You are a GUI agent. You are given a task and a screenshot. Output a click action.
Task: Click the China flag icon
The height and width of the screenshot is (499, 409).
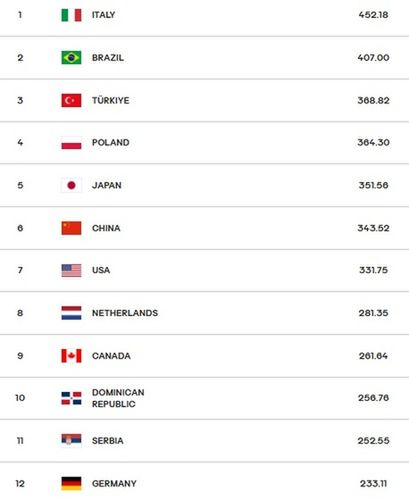click(71, 228)
